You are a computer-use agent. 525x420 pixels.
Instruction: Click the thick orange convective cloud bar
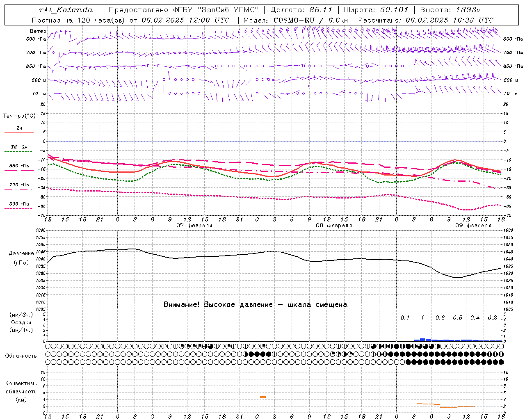pos(263,397)
